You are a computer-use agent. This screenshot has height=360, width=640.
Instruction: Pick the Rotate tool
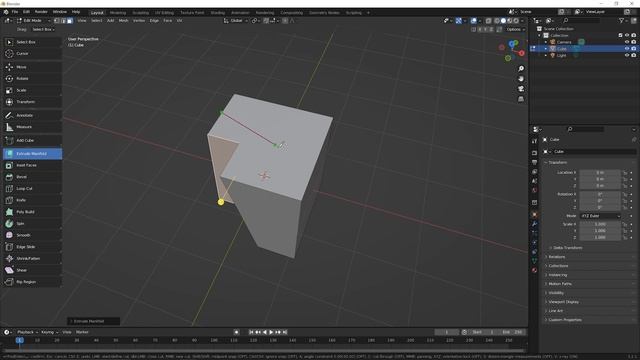32,78
